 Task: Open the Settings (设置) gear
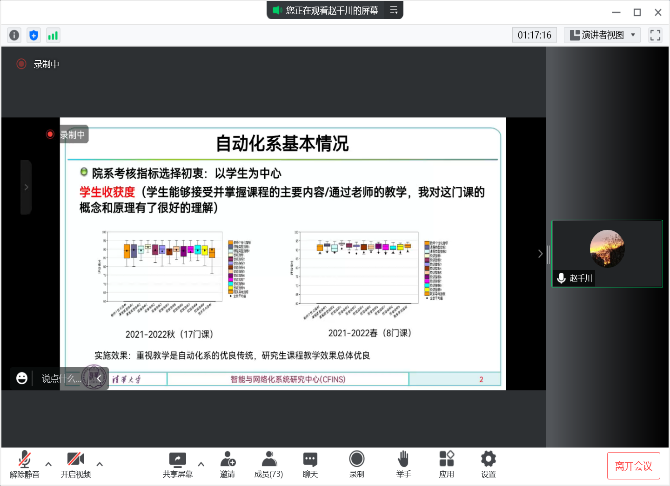[x=488, y=462]
